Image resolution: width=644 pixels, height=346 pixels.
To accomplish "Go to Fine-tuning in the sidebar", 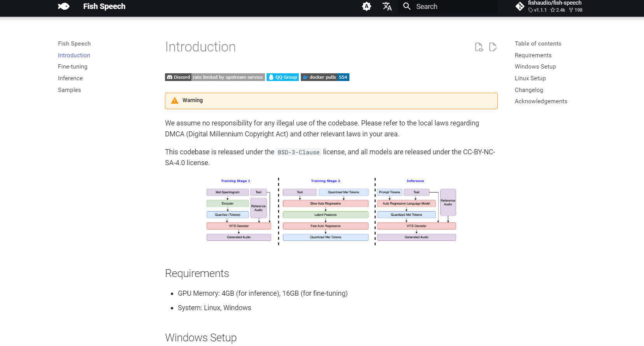I will [73, 67].
